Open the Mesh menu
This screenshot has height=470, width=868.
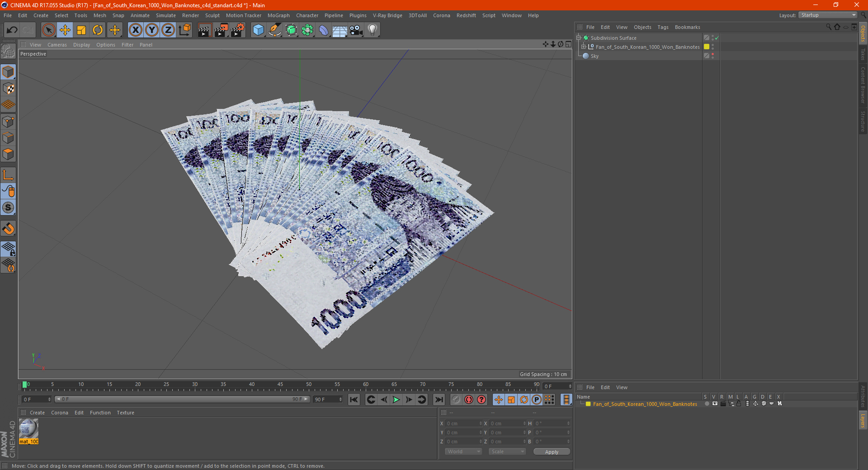[x=99, y=15]
